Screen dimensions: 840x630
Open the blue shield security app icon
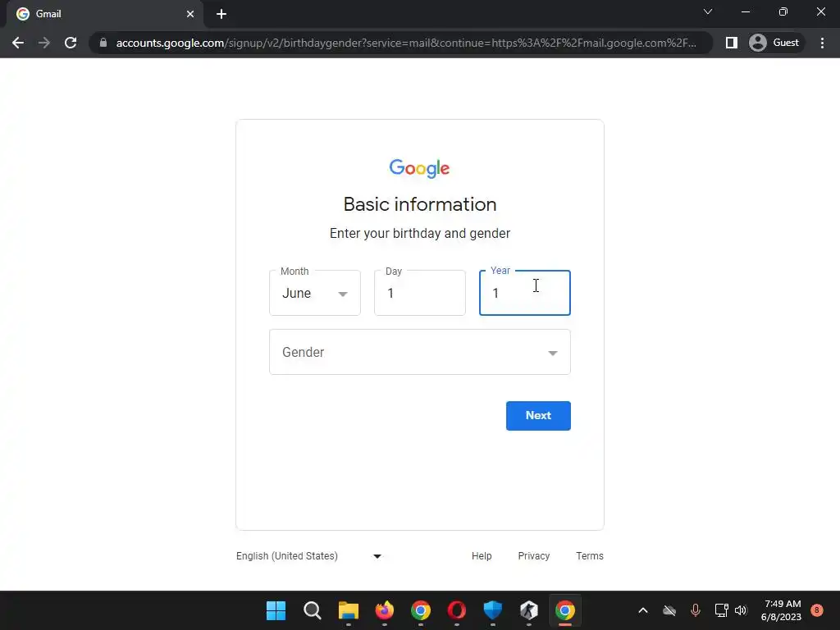coord(492,610)
